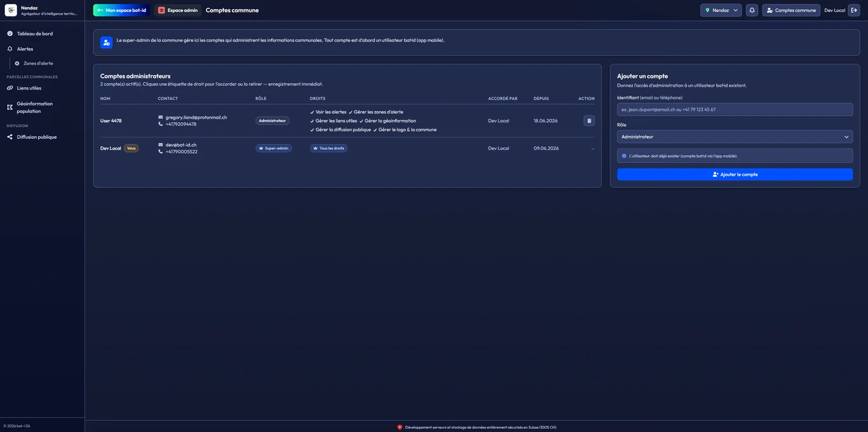Focus the Identifiant email or phone field
The image size is (868, 432).
pyautogui.click(x=735, y=109)
